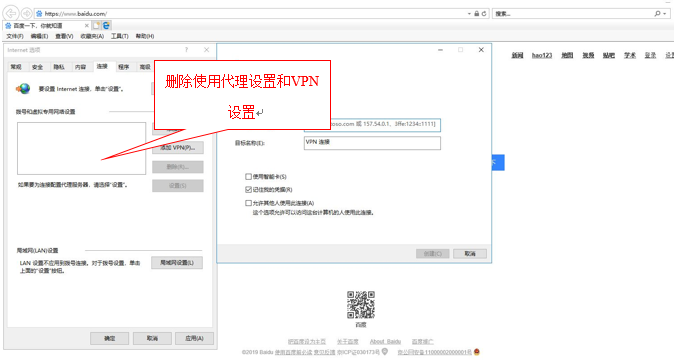Click the 关于百度 footer link
Image resolution: width=674 pixels, height=360 pixels.
pyautogui.click(x=348, y=342)
